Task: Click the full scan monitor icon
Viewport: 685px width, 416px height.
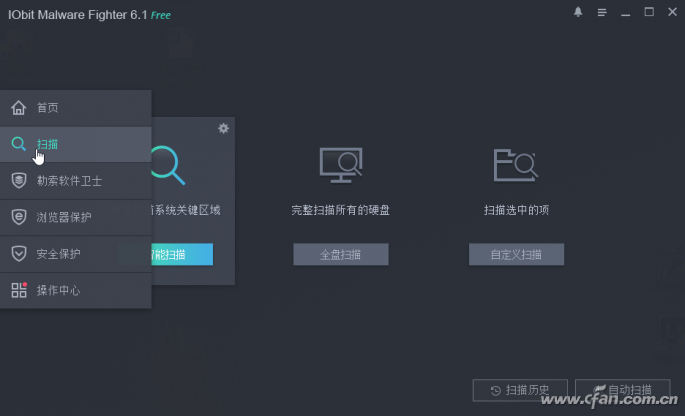Action: coord(341,165)
